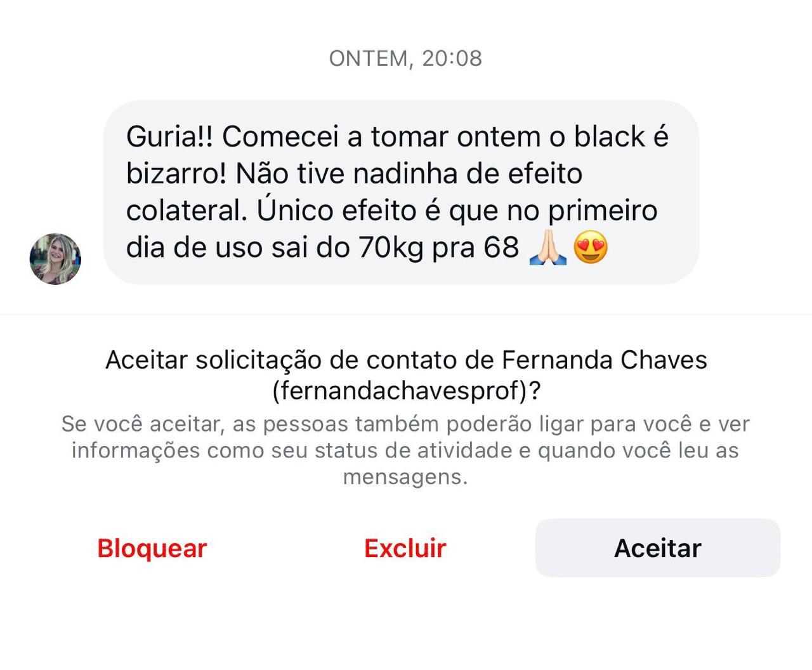This screenshot has width=812, height=670.
Task: Click the word 'bizarro!' in the message
Action: coord(176,174)
